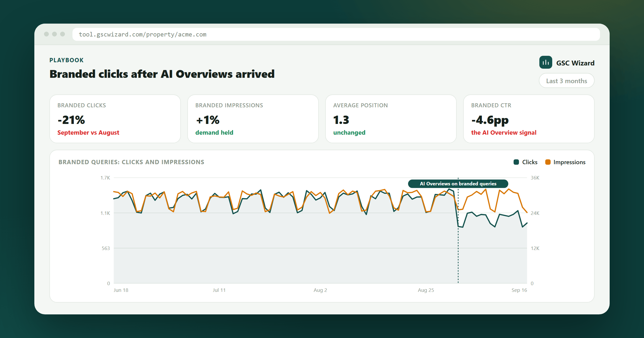Image resolution: width=644 pixels, height=338 pixels.
Task: Click the chart title 'Branded Queries: Clicks and Impressions'
Action: 131,162
